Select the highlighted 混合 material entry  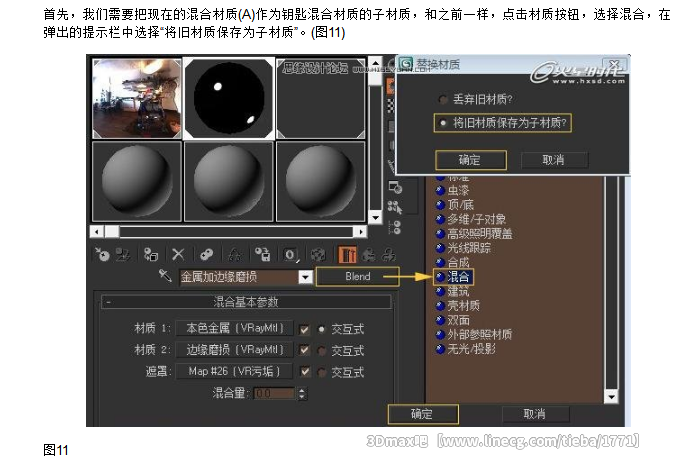coord(453,277)
